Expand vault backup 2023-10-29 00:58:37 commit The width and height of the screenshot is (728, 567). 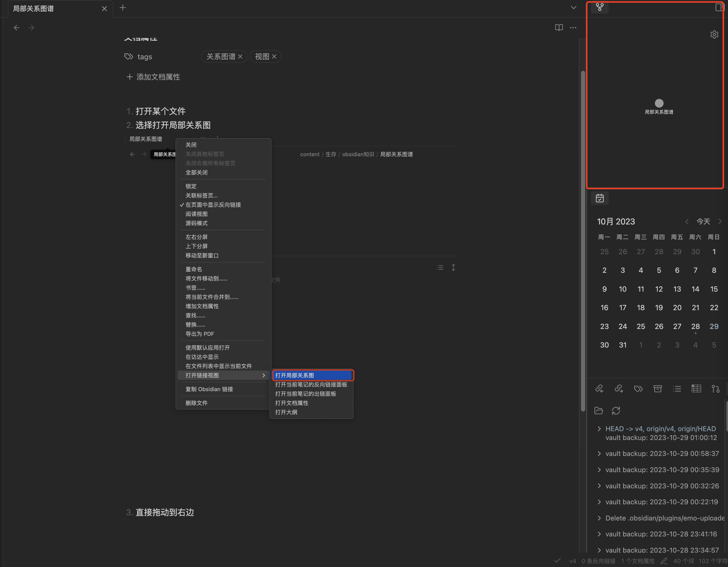[599, 454]
